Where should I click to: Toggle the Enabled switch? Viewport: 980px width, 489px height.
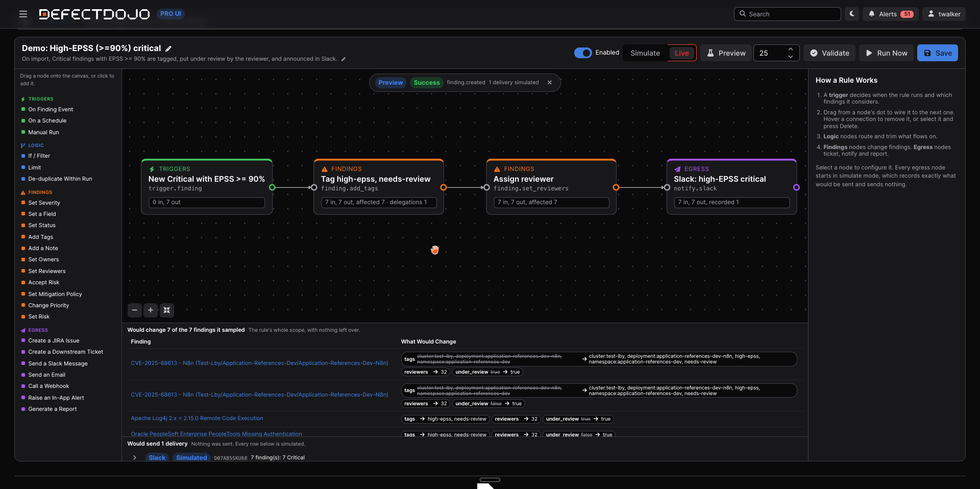(583, 53)
